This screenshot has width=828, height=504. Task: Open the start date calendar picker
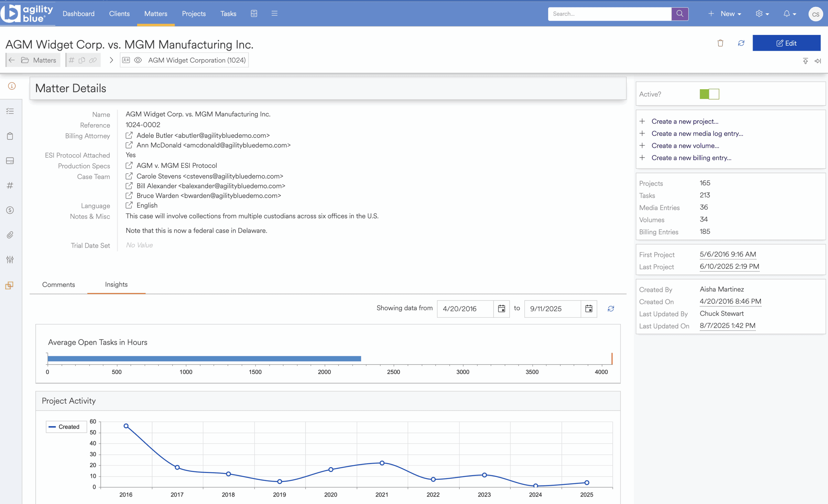click(501, 309)
